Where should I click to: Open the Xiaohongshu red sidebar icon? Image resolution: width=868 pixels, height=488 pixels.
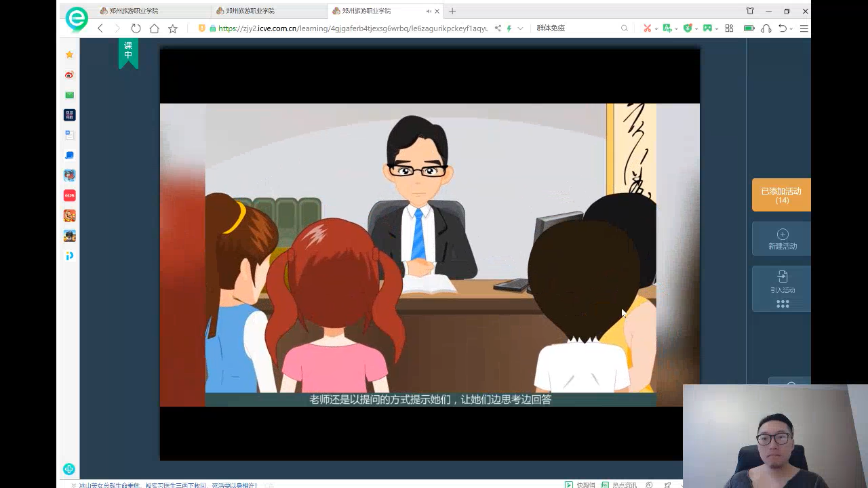(x=69, y=195)
